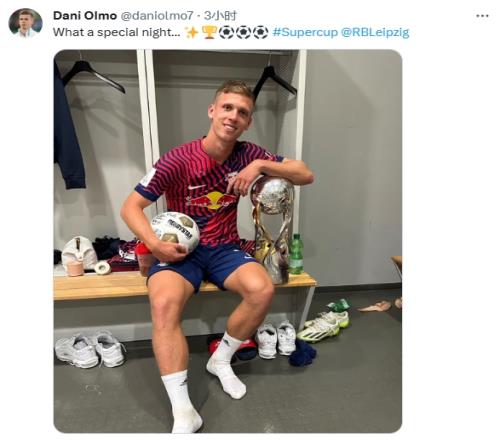
Task: Click Dani Olmo's profile avatar
Action: pos(26,23)
